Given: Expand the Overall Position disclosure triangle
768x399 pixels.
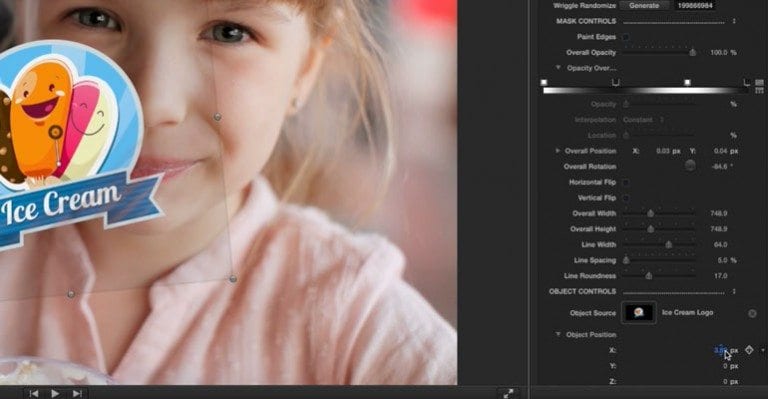Looking at the screenshot, I should tap(557, 151).
